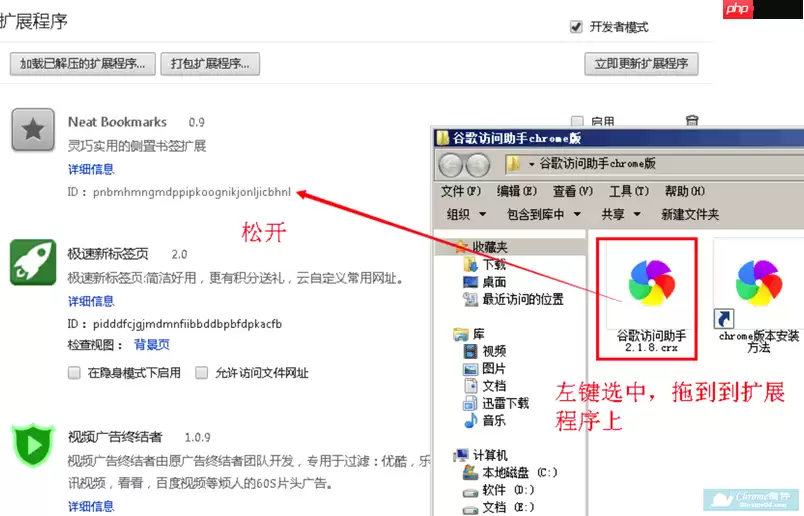Screen dimensions: 804x516
Task: Click the green rocket extension icon
Action: click(33, 262)
